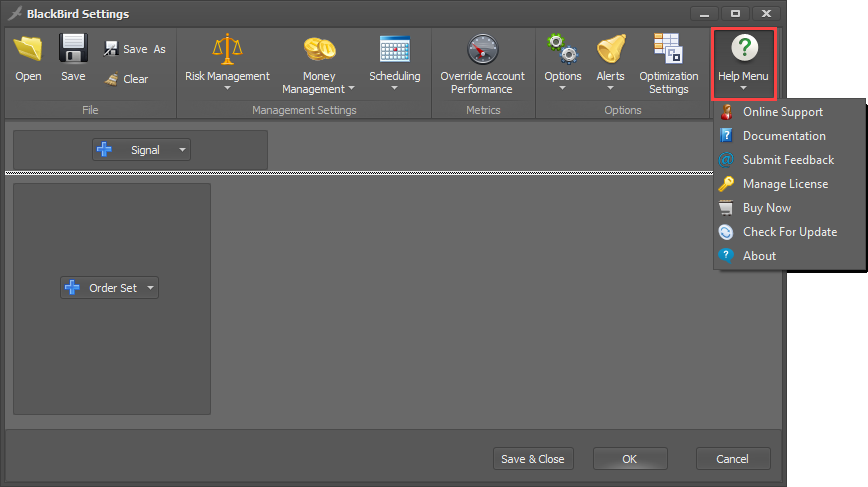Open About from help menu
The height and width of the screenshot is (487, 868).
(789, 256)
